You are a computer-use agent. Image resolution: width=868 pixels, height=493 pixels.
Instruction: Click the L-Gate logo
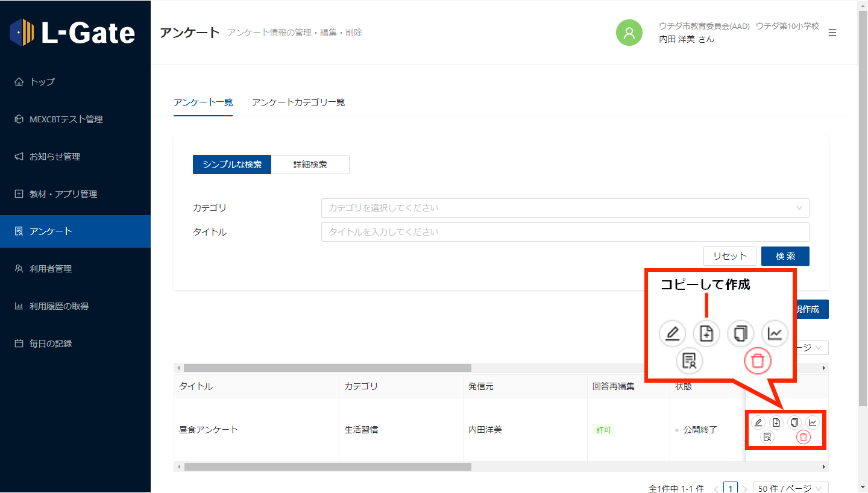click(x=72, y=33)
